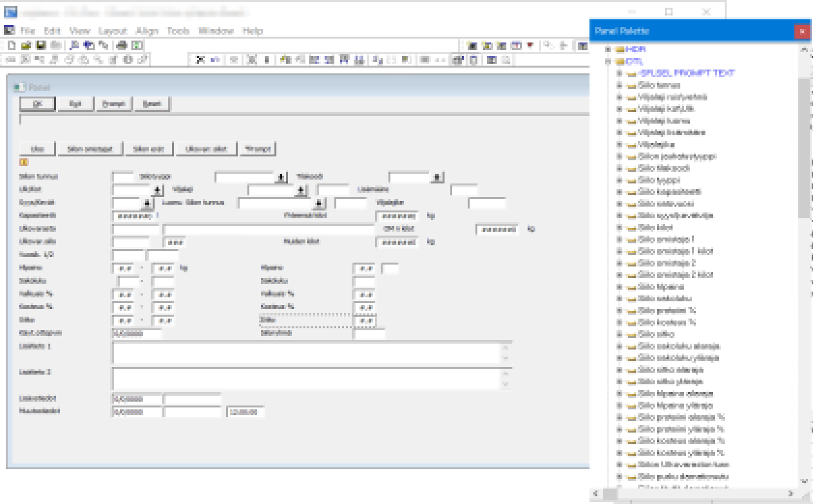Expand the HDR tree node
This screenshot has height=504, width=813.
point(607,50)
